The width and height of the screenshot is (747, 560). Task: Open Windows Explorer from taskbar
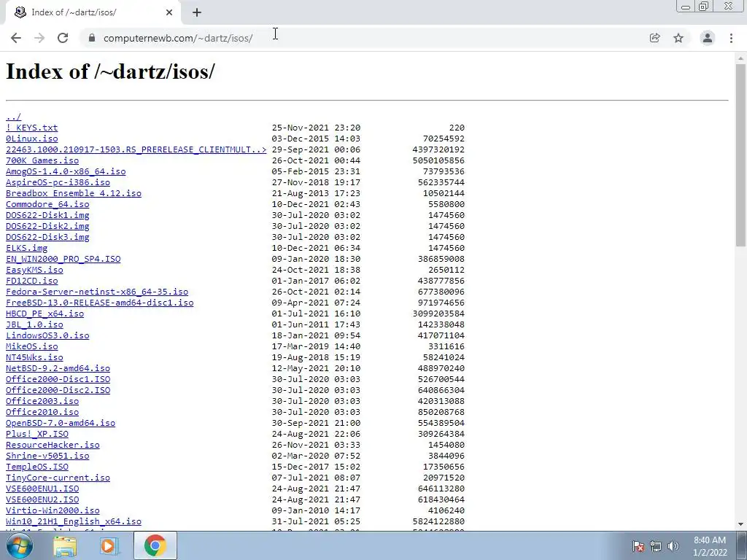pos(65,546)
